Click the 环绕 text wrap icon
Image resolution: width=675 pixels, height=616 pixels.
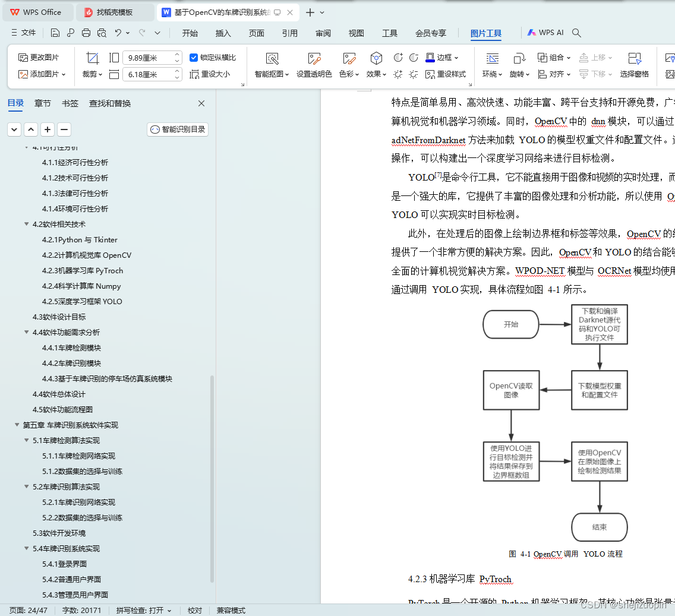[x=493, y=59]
